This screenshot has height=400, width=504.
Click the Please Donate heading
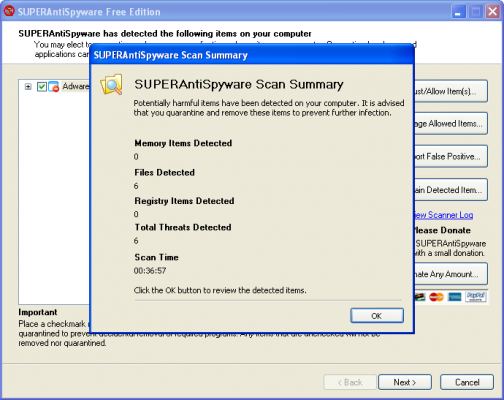pos(442,230)
